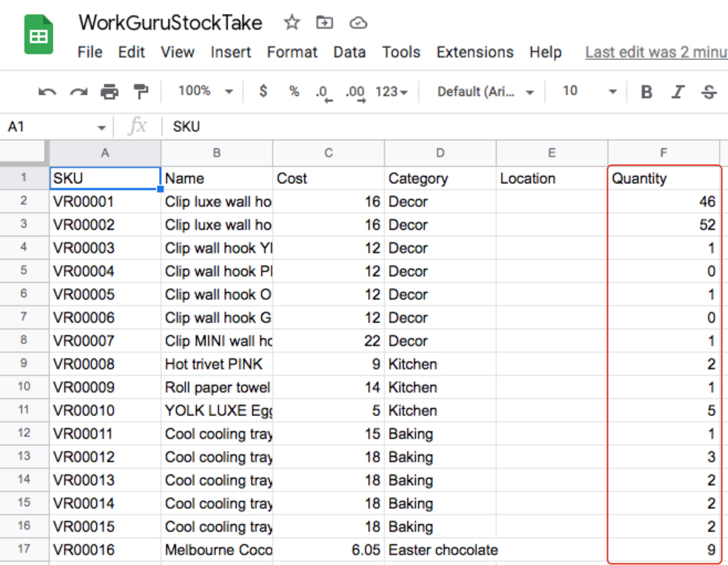Select the cost cell showing 6.05
The image size is (728, 565).
[x=328, y=550]
